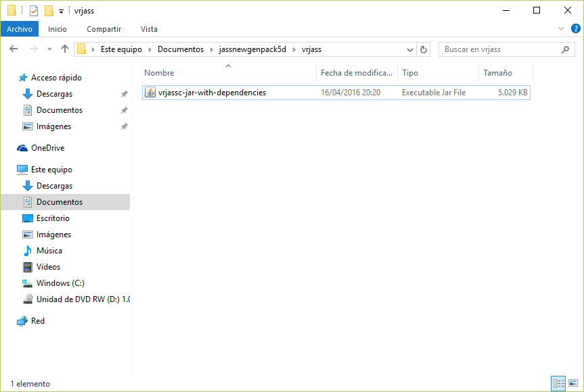Click the DVD drive disc icon
The image size is (584, 392).
pyautogui.click(x=28, y=299)
